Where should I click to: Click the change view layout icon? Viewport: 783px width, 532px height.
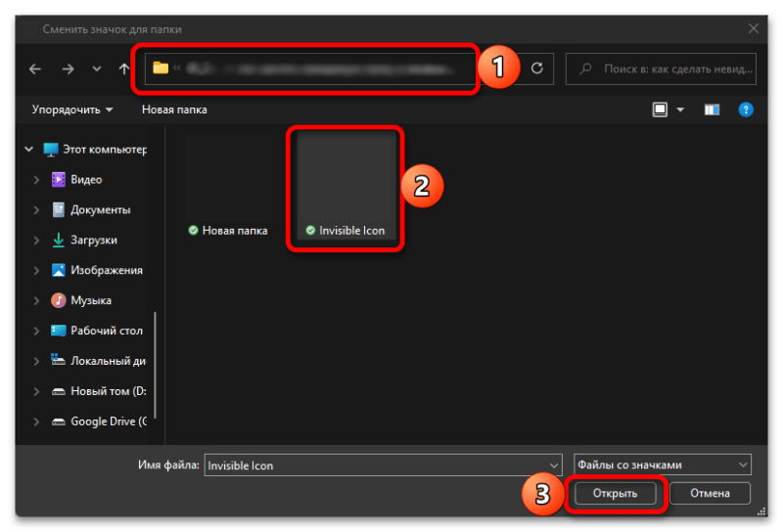[661, 110]
